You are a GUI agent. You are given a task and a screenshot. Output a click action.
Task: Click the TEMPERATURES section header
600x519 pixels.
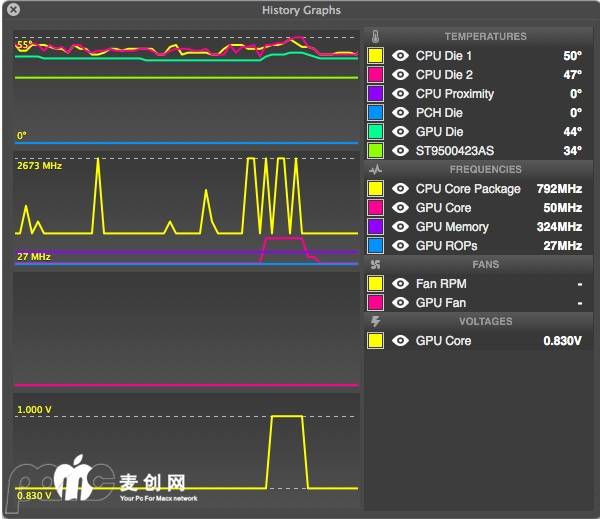485,37
